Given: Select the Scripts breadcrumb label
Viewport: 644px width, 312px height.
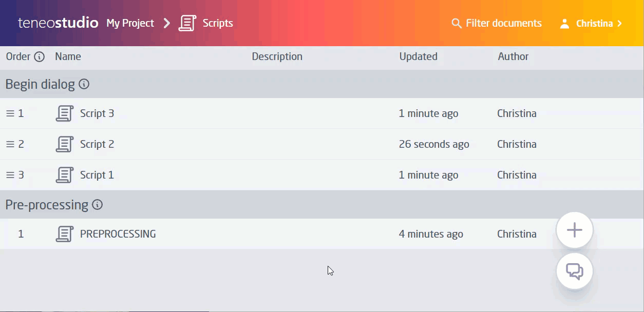Looking at the screenshot, I should 218,23.
